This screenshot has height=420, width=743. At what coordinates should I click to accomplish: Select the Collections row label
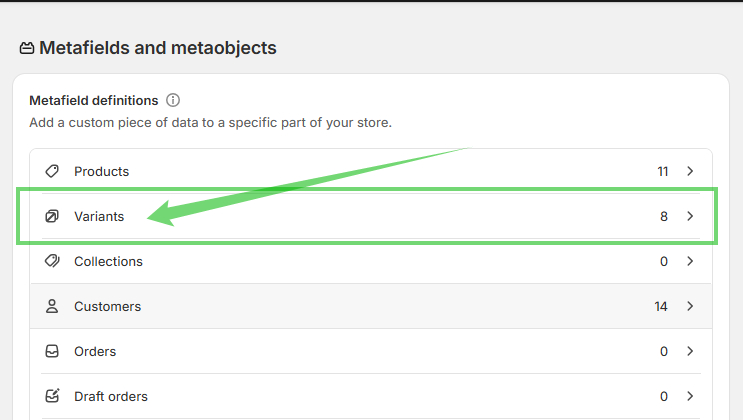click(108, 261)
